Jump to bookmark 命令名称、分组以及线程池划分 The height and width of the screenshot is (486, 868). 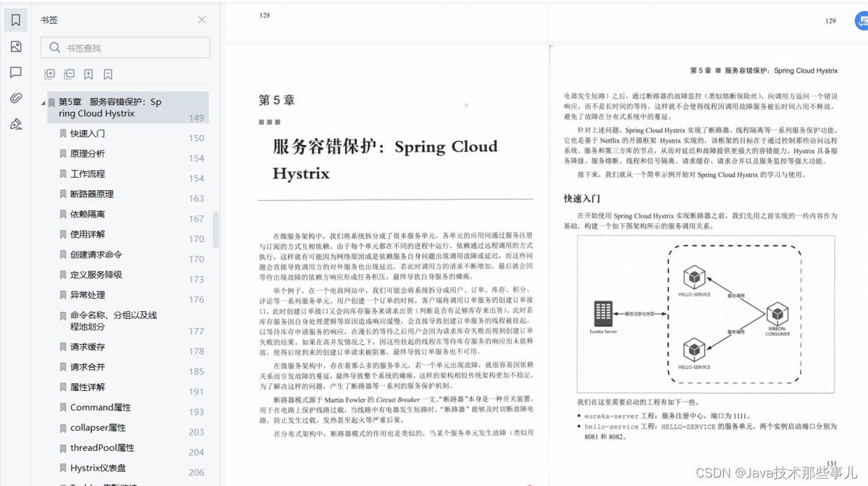[113, 320]
